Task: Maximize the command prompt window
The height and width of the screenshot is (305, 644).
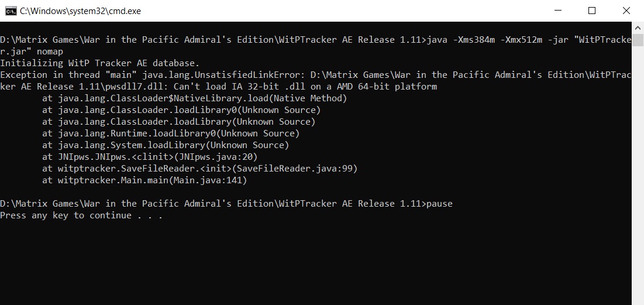Action: tap(592, 11)
